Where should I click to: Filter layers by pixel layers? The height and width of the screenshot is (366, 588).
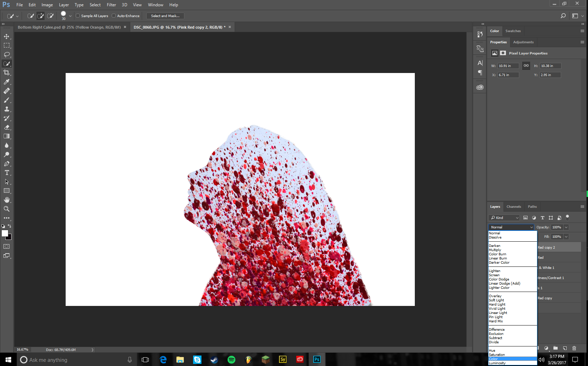pyautogui.click(x=525, y=218)
